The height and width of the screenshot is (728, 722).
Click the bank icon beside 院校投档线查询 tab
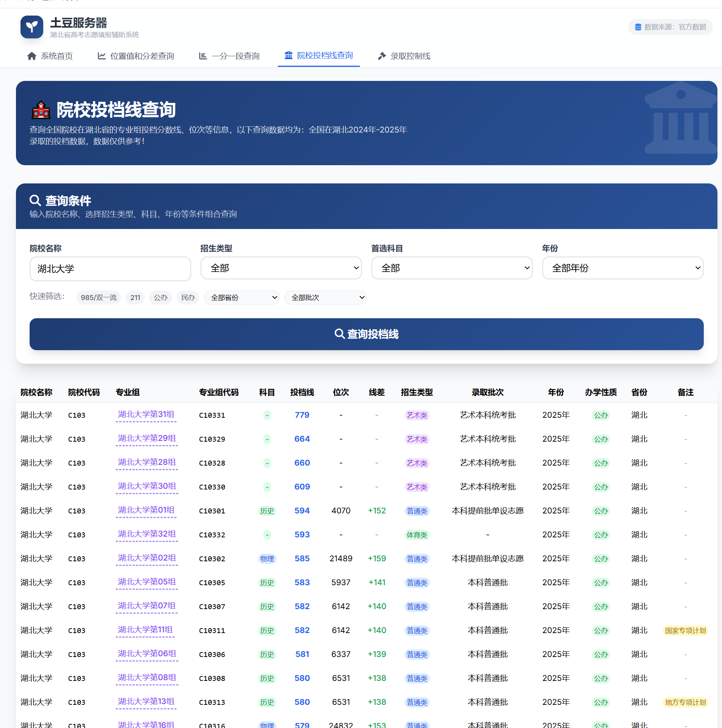pyautogui.click(x=288, y=55)
